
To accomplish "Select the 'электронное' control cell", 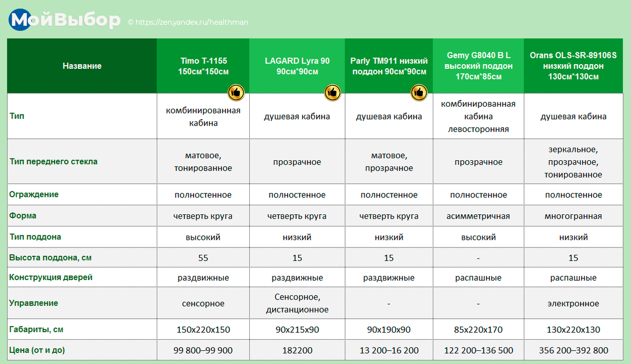I will 573,303.
